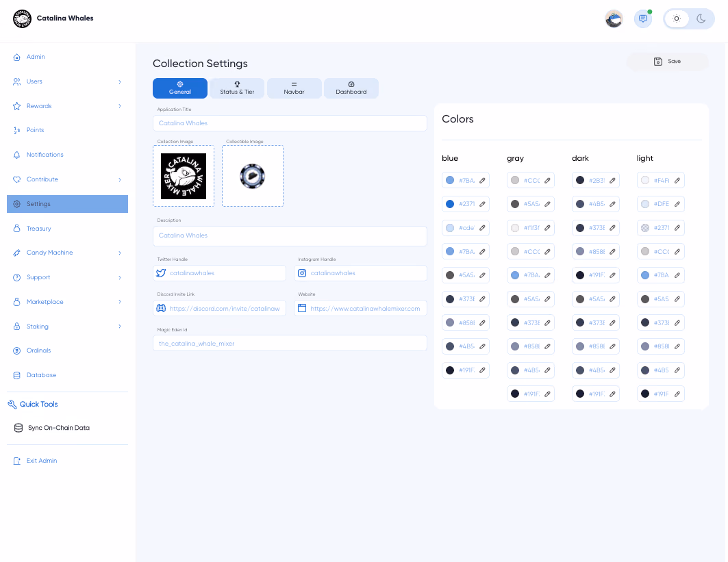Expand the Rewards menu chevron

[x=120, y=106]
